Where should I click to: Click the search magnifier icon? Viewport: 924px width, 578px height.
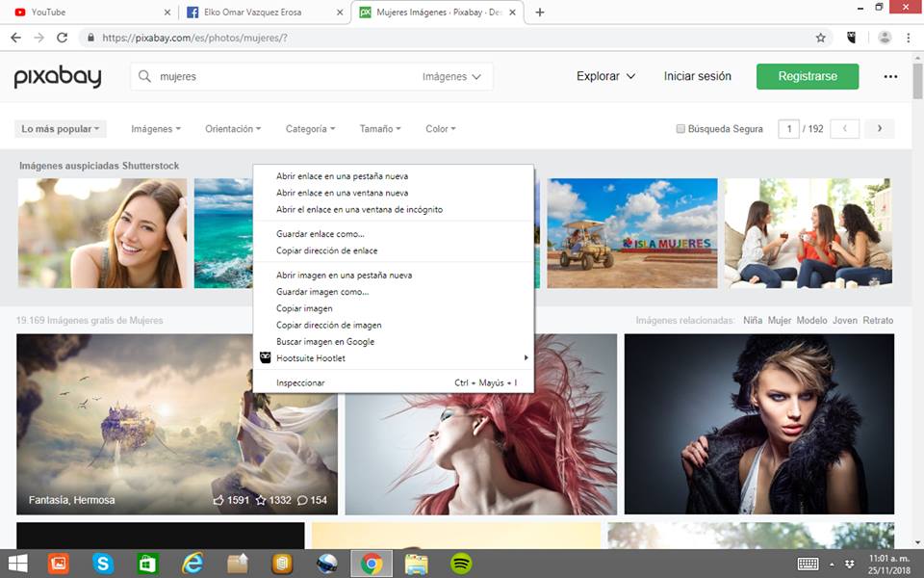pos(144,77)
